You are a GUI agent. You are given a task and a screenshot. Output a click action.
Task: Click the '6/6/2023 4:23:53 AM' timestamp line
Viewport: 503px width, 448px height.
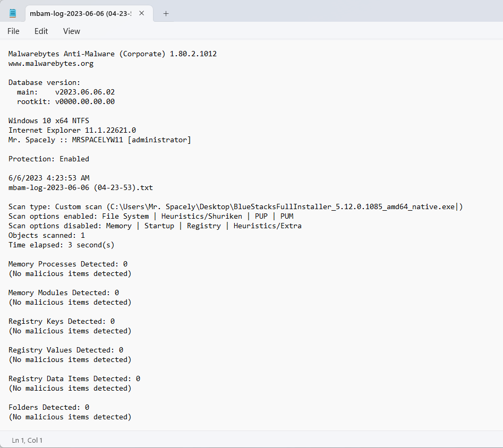(x=49, y=178)
